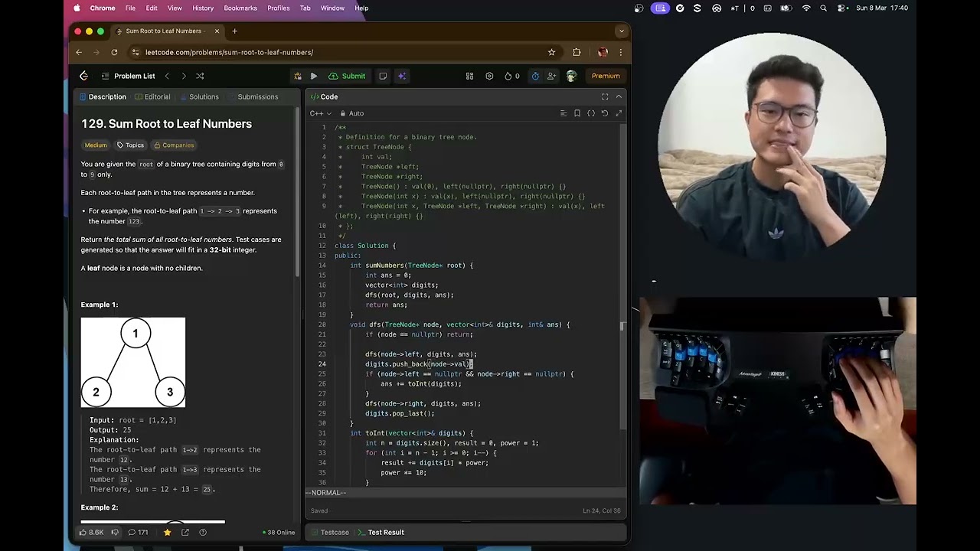Viewport: 980px width, 551px height.
Task: Click the share external-link icon
Action: coord(185,532)
